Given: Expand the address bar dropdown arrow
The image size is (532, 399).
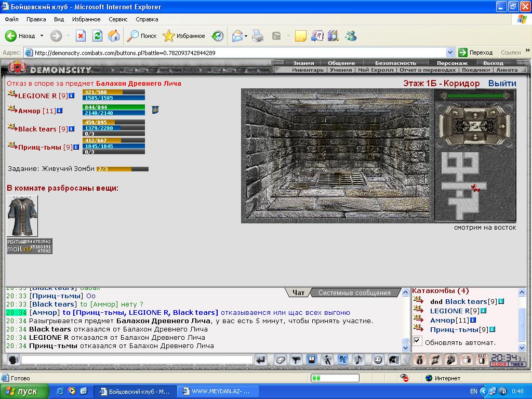Looking at the screenshot, I should [x=450, y=52].
